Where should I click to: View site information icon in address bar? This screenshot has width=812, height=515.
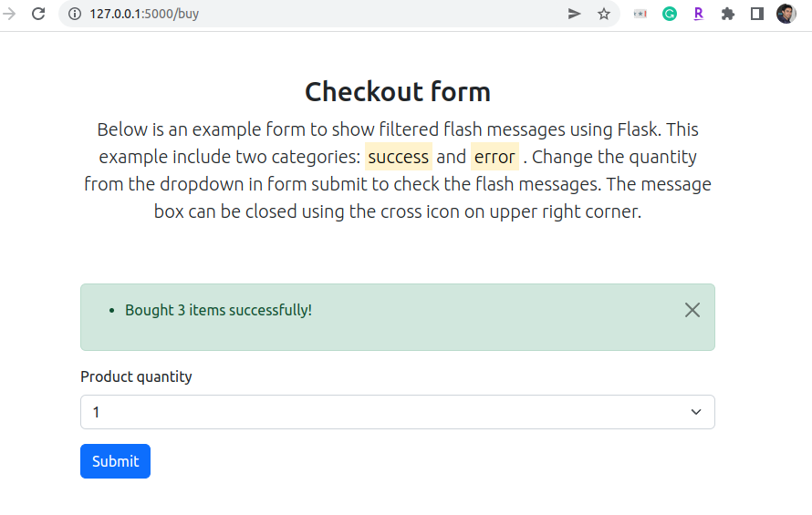[x=75, y=14]
